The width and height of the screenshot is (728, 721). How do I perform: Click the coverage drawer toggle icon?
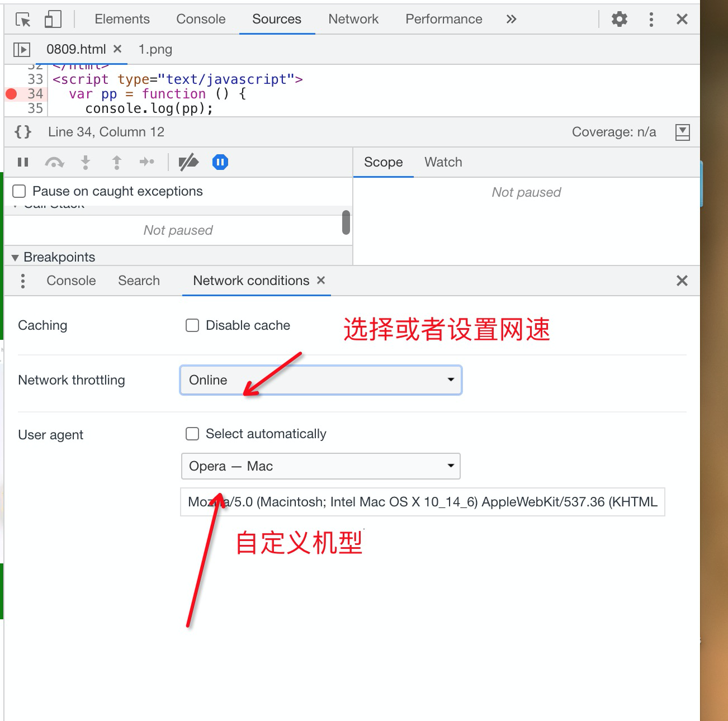683,132
